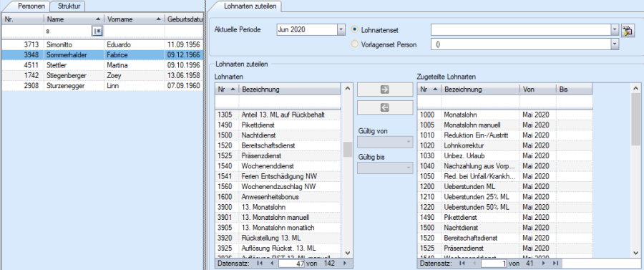Click the filter operator icon in Name filter
This screenshot has height=270, width=644.
coord(97,31)
